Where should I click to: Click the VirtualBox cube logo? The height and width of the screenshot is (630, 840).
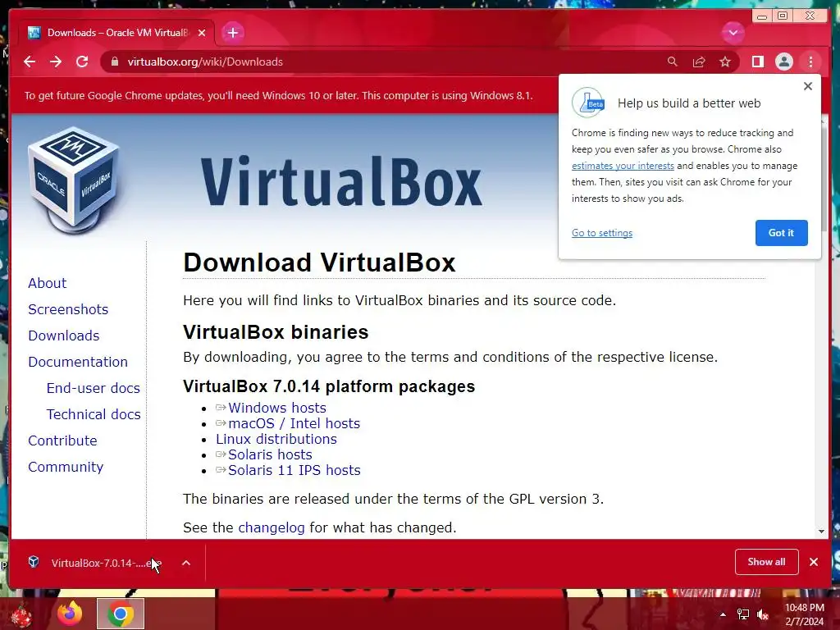(x=73, y=180)
